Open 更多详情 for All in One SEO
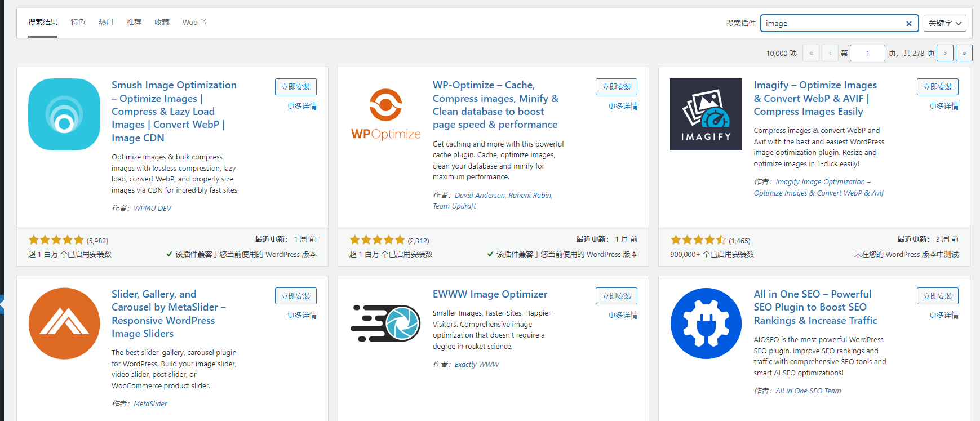This screenshot has height=421, width=980. [x=944, y=315]
